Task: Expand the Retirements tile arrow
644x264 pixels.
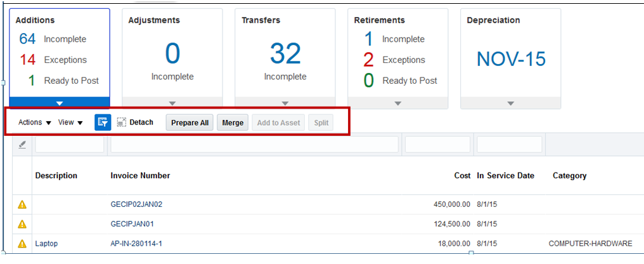Action: 397,103
